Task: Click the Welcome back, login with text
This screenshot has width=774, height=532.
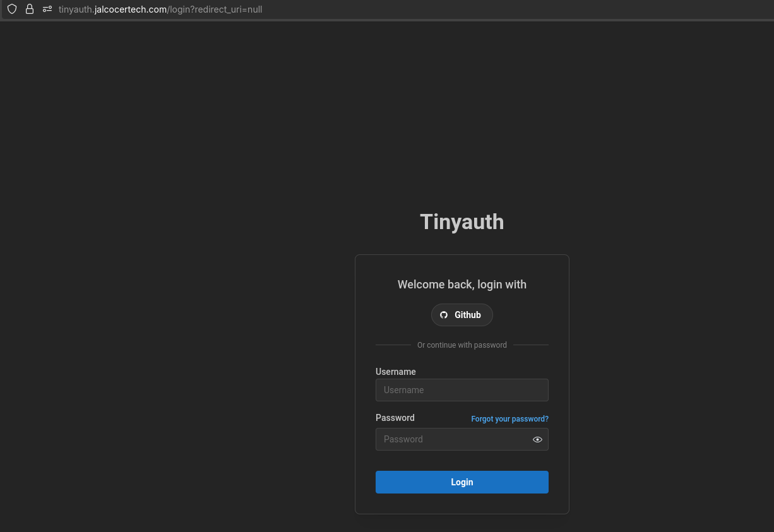Action: point(461,285)
